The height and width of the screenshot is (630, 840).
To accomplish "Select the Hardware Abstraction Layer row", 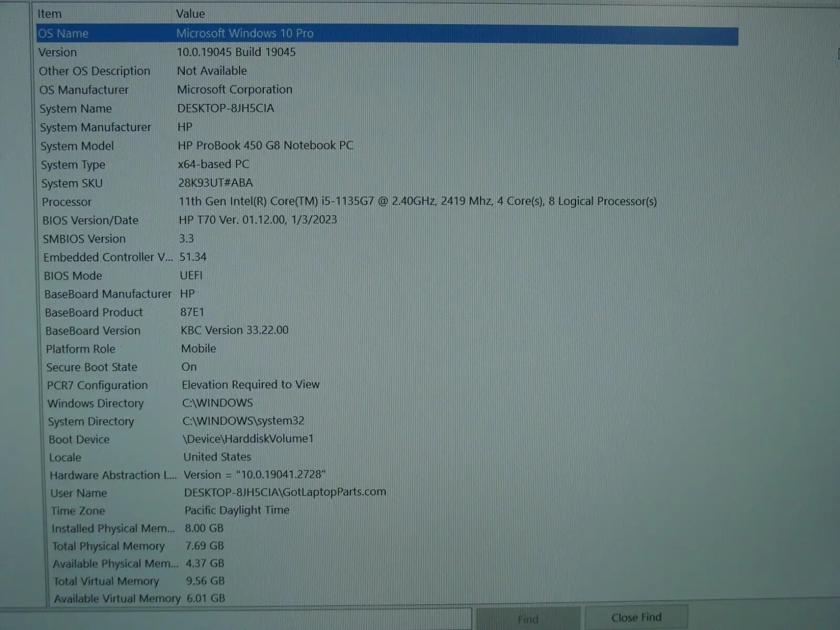I will click(x=113, y=475).
